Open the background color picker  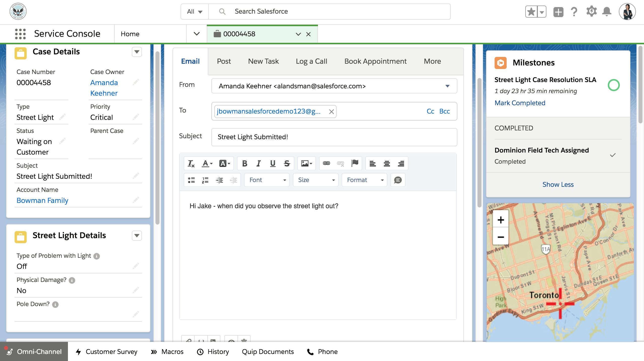225,164
